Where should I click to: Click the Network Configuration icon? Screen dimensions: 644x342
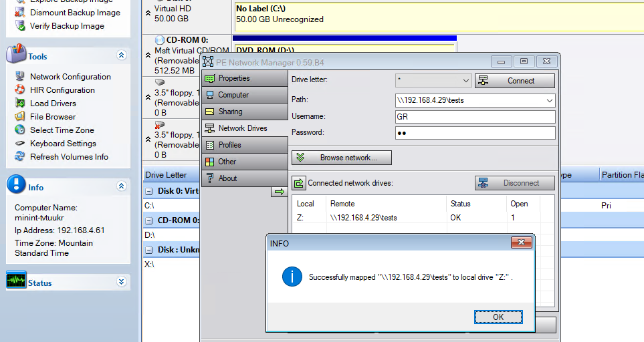19,76
